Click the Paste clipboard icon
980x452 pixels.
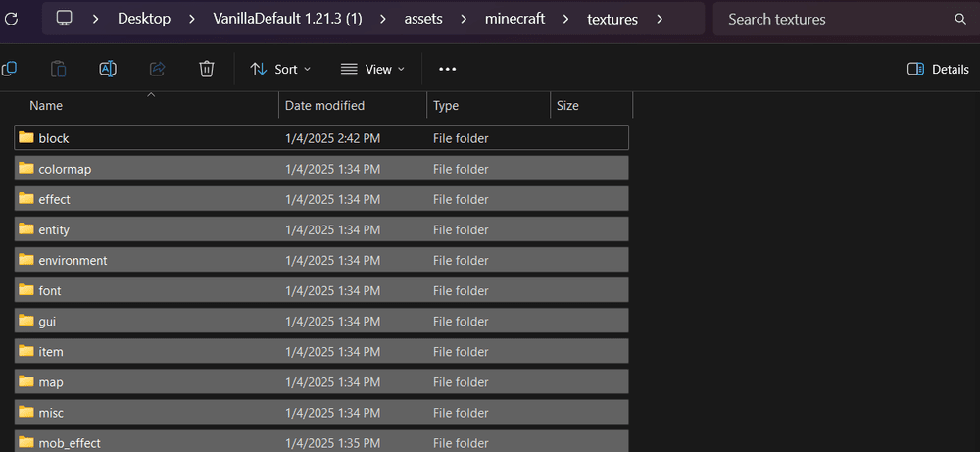(x=58, y=69)
